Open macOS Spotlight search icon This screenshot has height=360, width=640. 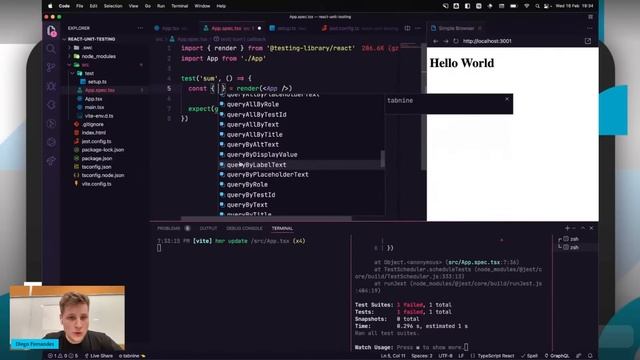pyautogui.click(x=537, y=6)
